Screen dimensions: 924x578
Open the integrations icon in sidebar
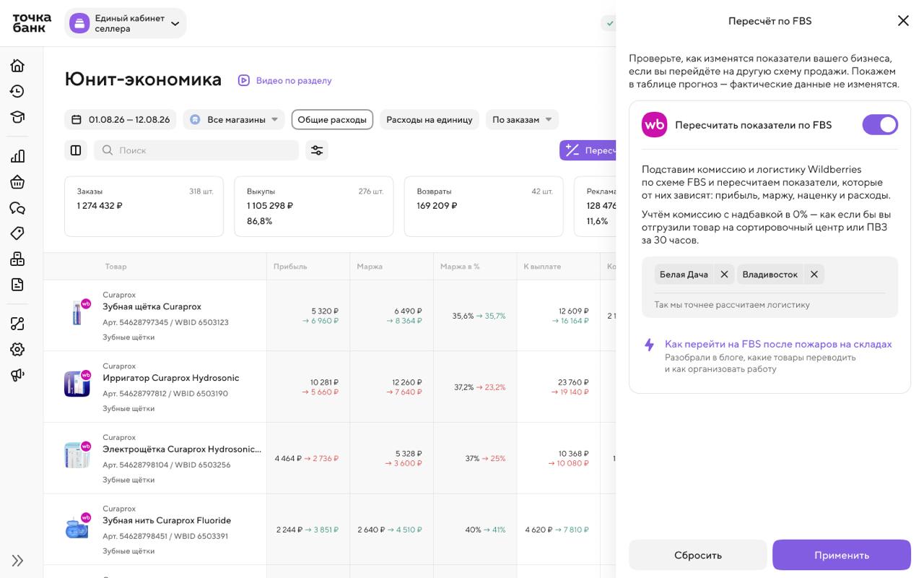coord(17,324)
